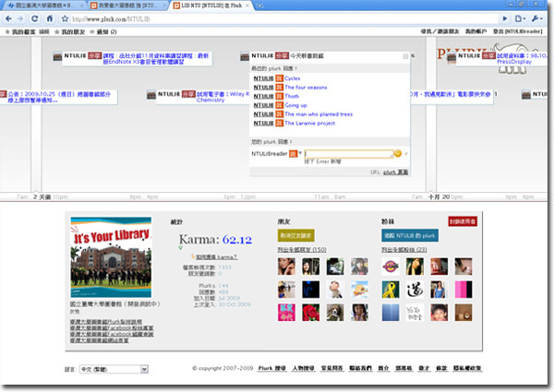Bookmark this page with the star icon
Viewport: 554px width, 392px height.
point(65,18)
